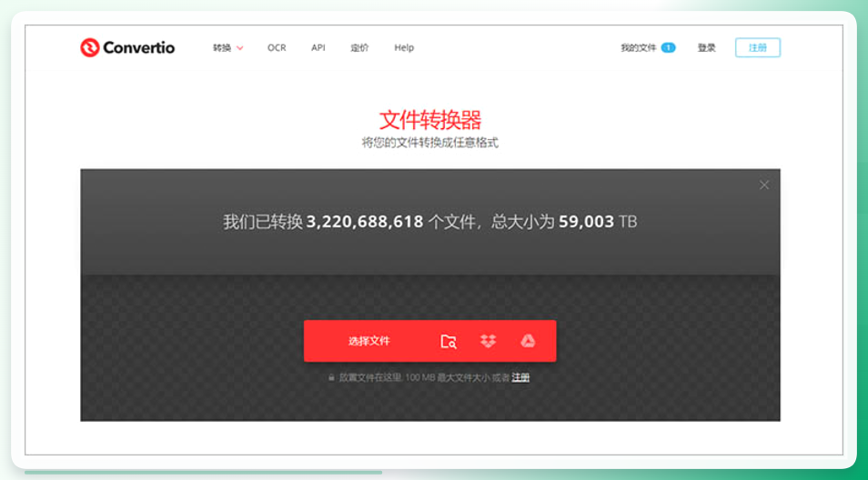Open the Help menu item
Viewport: 868px width, 480px height.
click(x=404, y=48)
